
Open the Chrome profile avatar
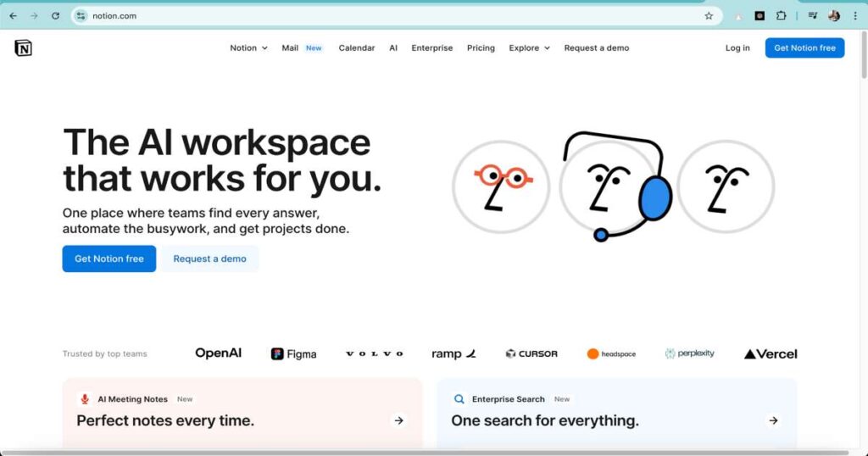tap(834, 16)
